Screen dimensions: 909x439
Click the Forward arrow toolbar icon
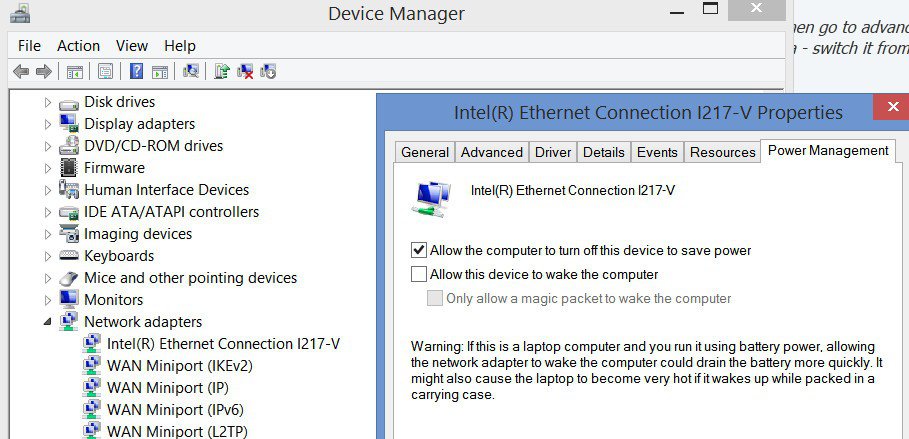click(43, 71)
